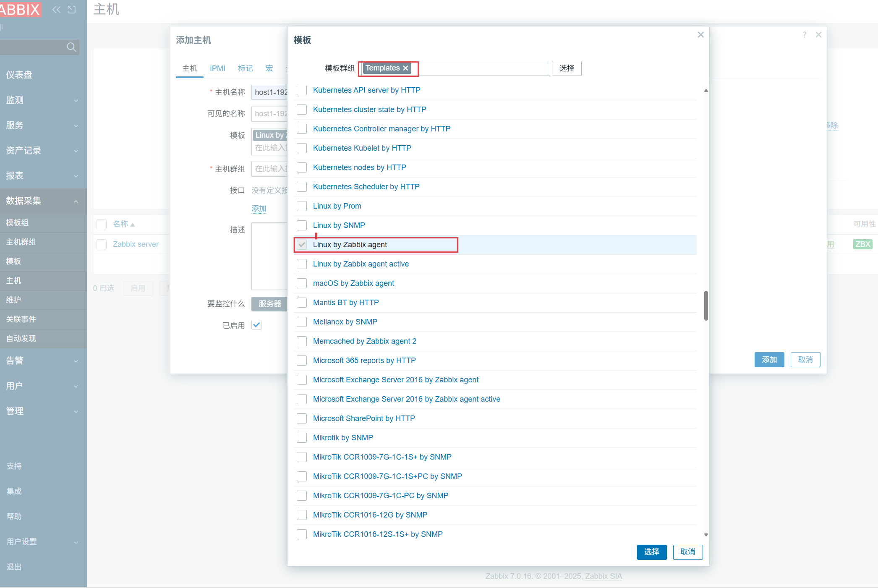878x588 pixels.
Task: Open Zabbix server host link
Action: pyautogui.click(x=136, y=244)
